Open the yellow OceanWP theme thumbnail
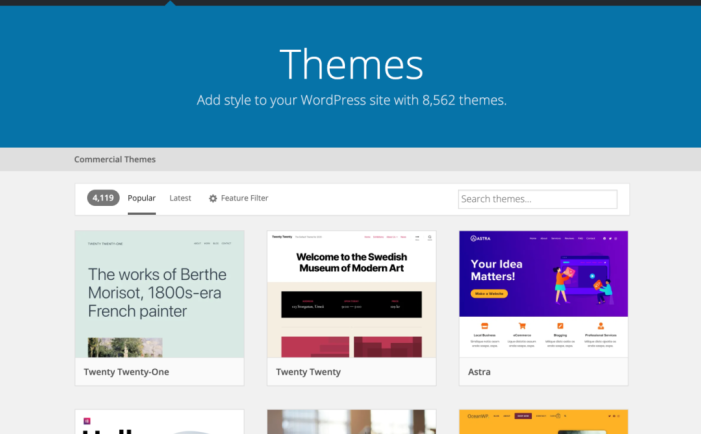Viewport: 701px width, 434px height. (543, 422)
